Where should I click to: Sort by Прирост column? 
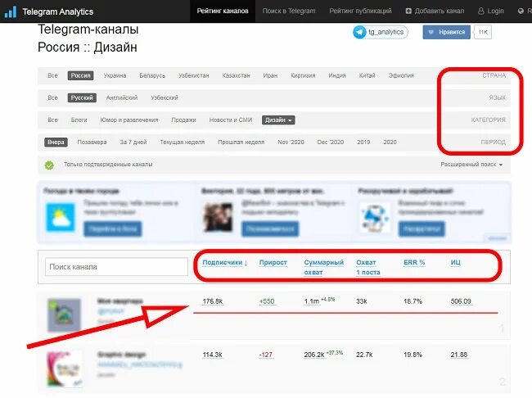(x=273, y=263)
